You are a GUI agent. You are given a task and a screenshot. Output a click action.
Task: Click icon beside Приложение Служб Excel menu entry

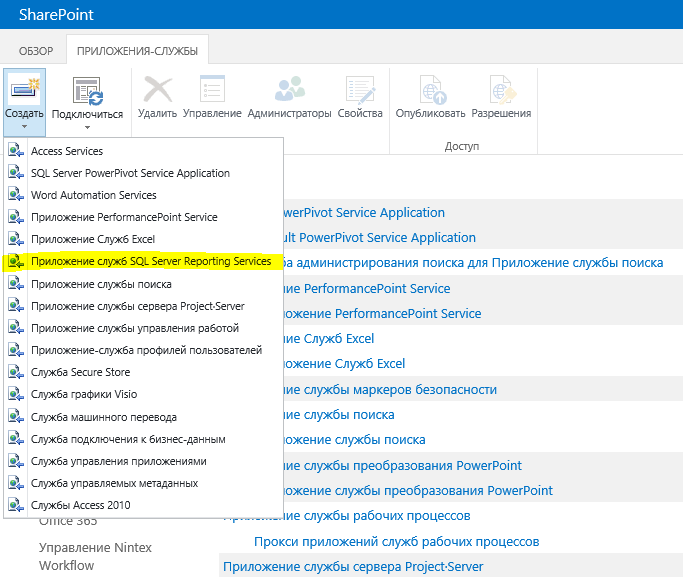click(x=16, y=239)
